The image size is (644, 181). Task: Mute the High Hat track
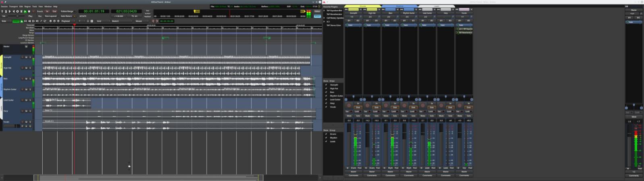pos(26,68)
